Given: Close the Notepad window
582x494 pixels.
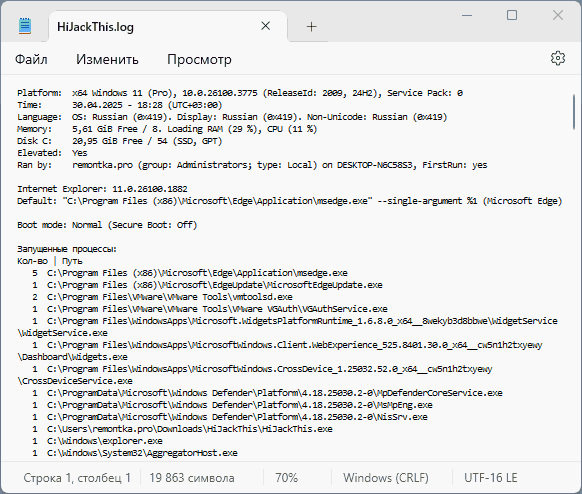Looking at the screenshot, I should 558,16.
